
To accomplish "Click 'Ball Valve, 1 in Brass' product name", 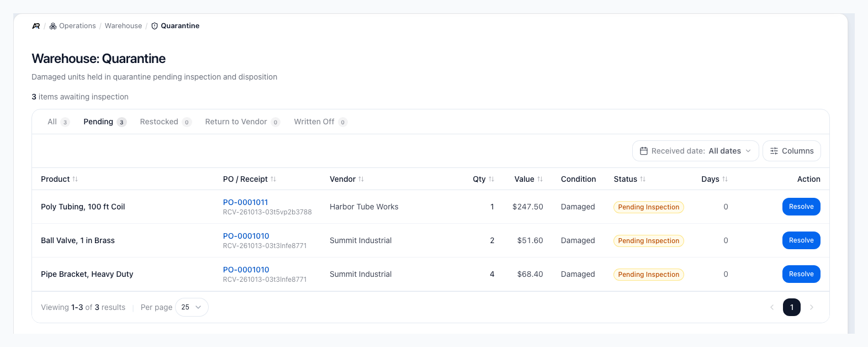I will [78, 240].
